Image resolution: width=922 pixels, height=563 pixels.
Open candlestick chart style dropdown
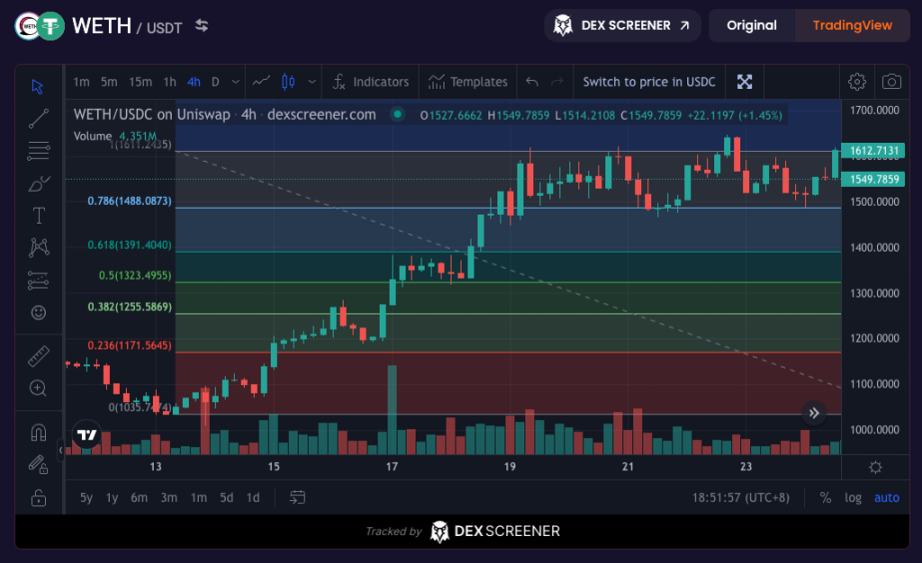tap(312, 82)
